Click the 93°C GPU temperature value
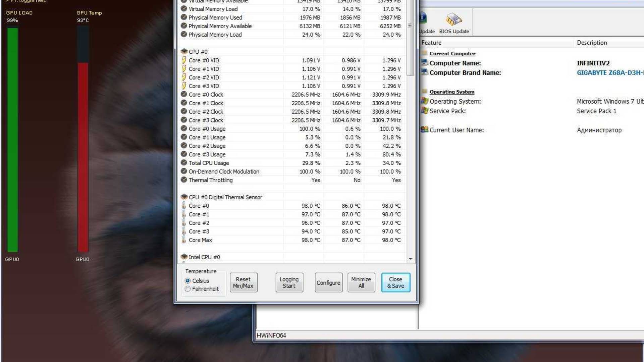 click(x=83, y=20)
